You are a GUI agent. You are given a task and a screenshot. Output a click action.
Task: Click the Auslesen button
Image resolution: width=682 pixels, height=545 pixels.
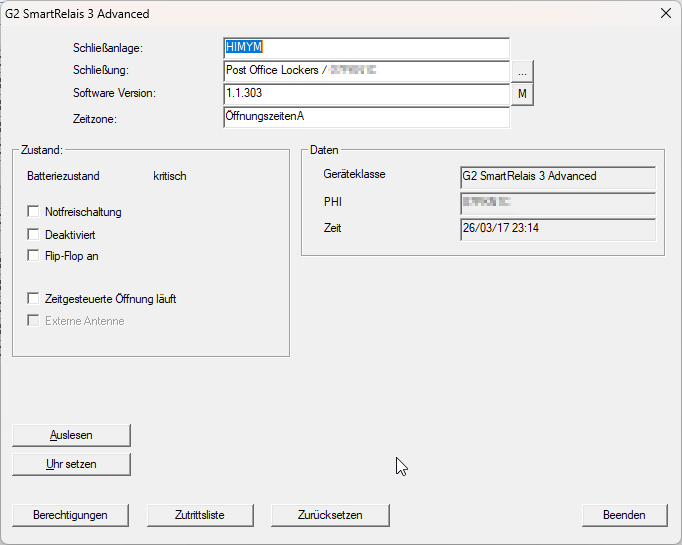coord(71,435)
